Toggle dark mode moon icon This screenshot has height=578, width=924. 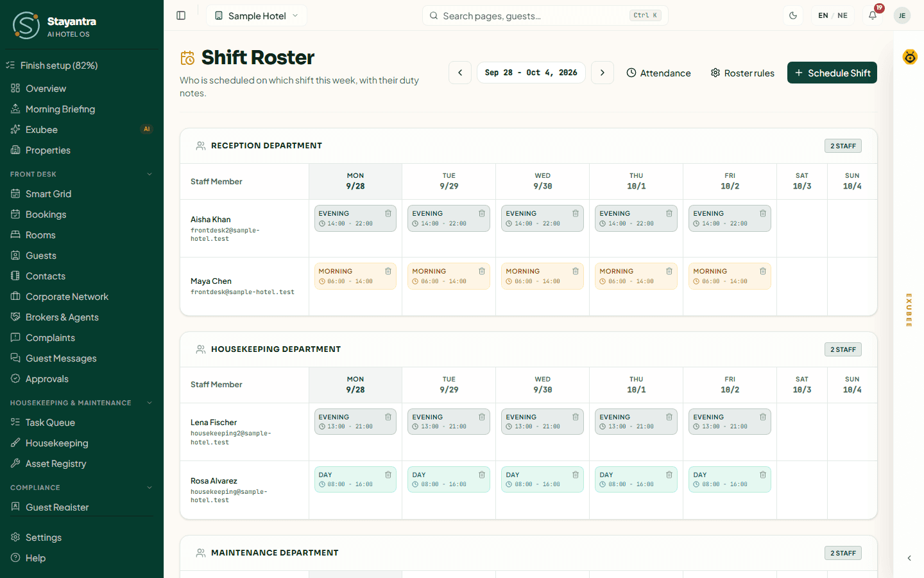(x=793, y=15)
